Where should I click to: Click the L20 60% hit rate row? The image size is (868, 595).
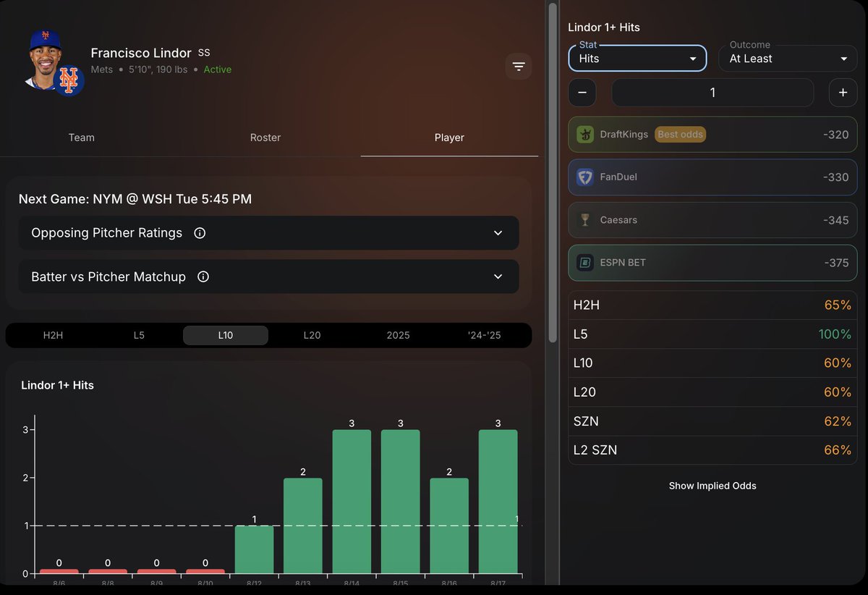[x=712, y=392]
